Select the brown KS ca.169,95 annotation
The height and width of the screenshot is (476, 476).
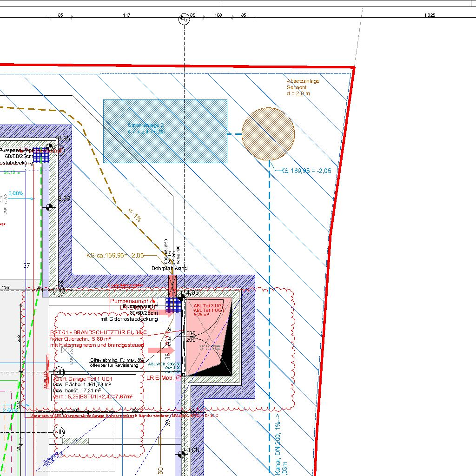point(115,255)
